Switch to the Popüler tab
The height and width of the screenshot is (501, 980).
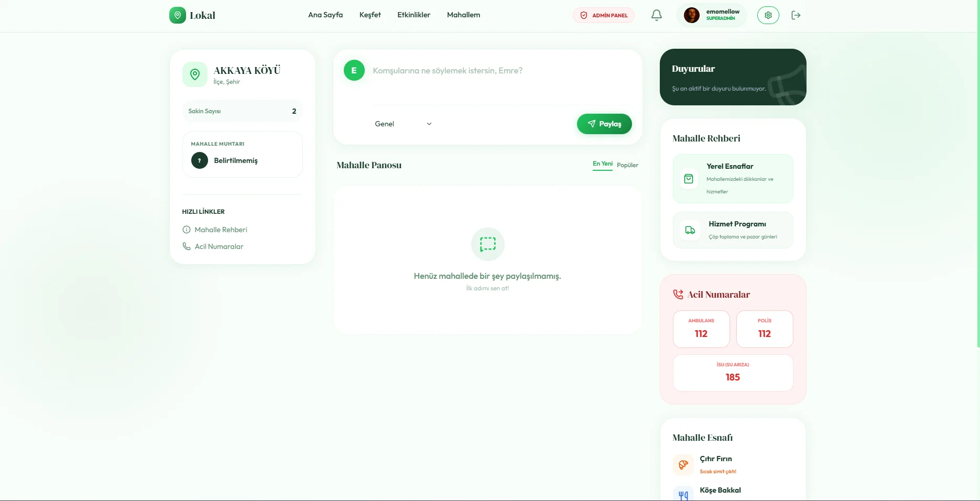[x=627, y=165]
